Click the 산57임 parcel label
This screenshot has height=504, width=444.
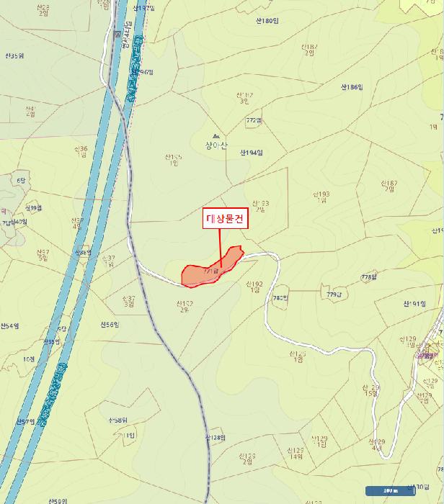(26, 421)
